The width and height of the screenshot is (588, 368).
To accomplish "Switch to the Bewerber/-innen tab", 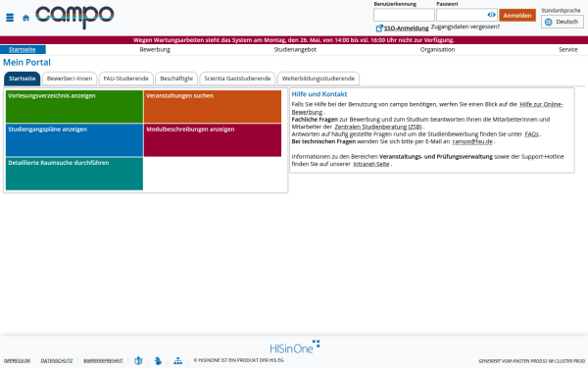I will point(70,79).
